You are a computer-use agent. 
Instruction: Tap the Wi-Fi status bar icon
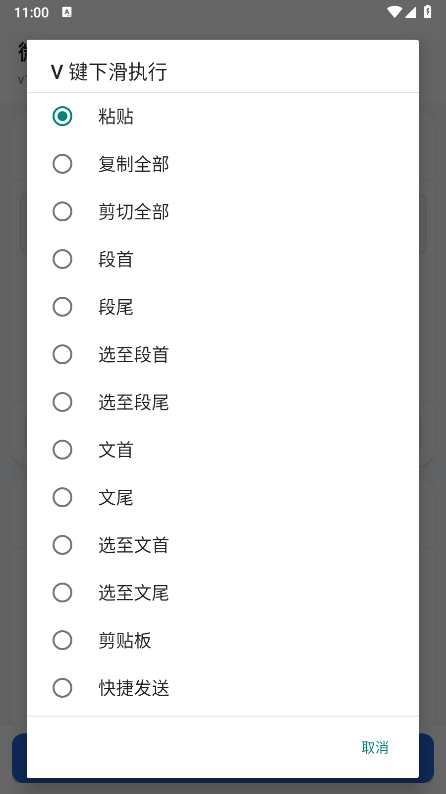pyautogui.click(x=394, y=12)
